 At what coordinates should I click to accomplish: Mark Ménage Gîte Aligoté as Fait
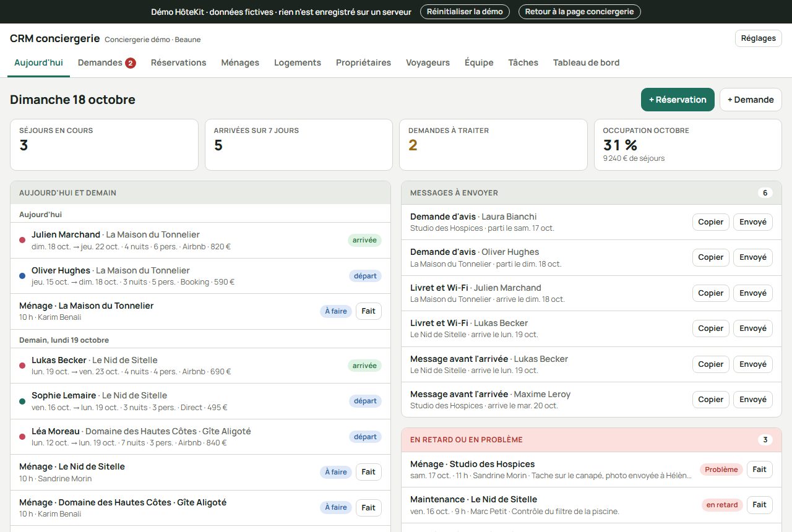(368, 508)
